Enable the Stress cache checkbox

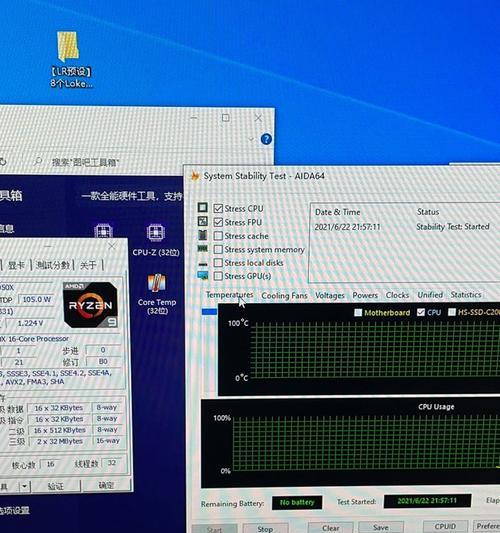(x=218, y=236)
